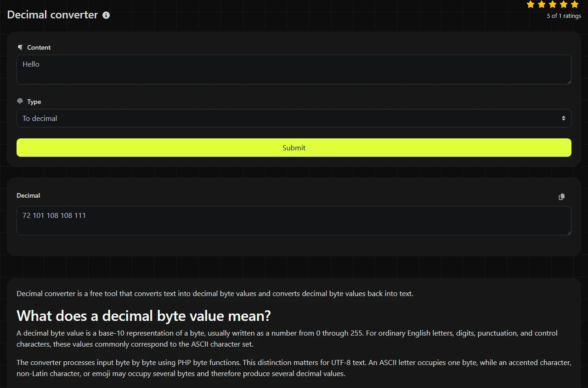Click the Submit button
588x388 pixels.
click(294, 148)
